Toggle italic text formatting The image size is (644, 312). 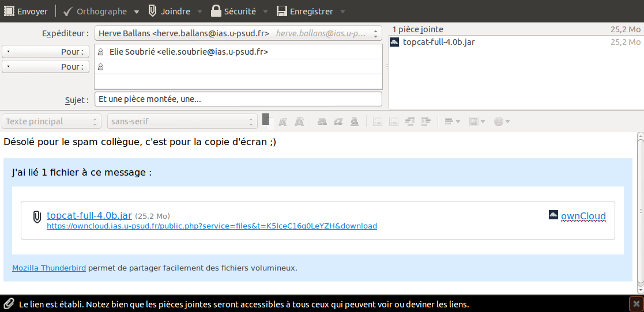click(x=339, y=121)
